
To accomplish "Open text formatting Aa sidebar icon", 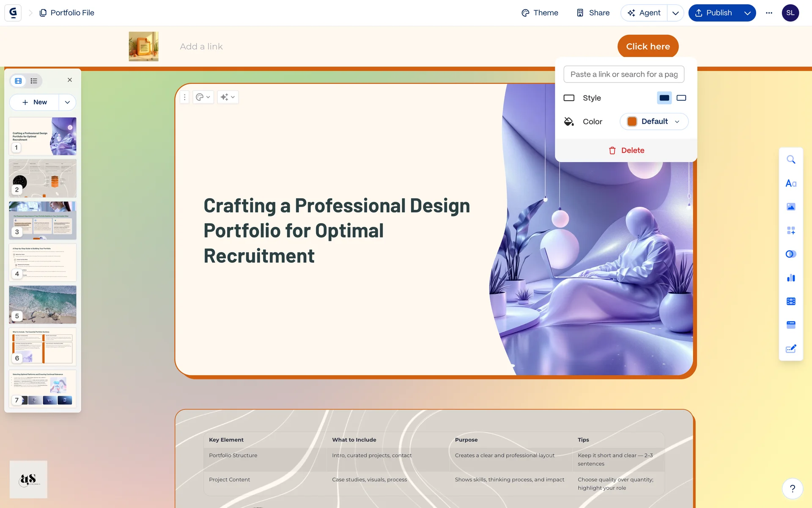I will pos(791,183).
